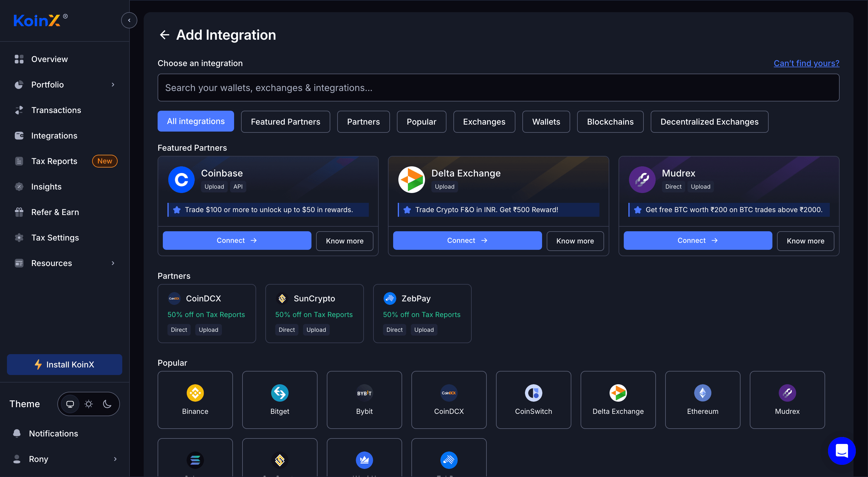Click the Integrations wallet icon
The width and height of the screenshot is (868, 477).
tap(19, 136)
